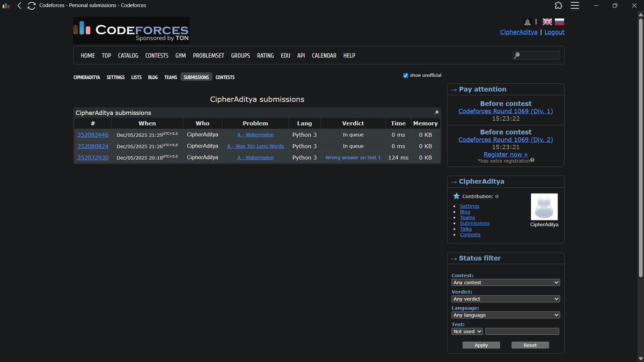Click the site search input field
Viewport: 644px width, 362px height.
[x=536, y=55]
